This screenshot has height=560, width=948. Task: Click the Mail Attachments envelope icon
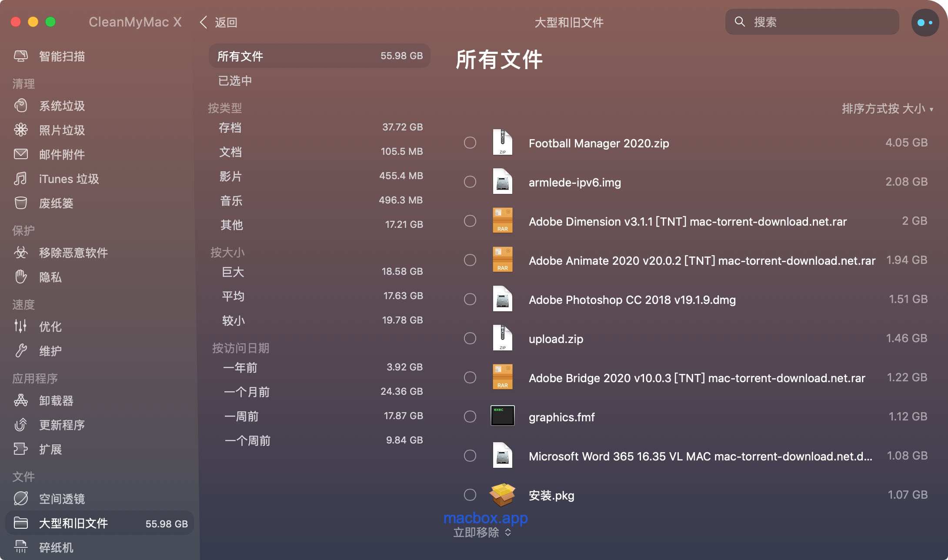(20, 154)
